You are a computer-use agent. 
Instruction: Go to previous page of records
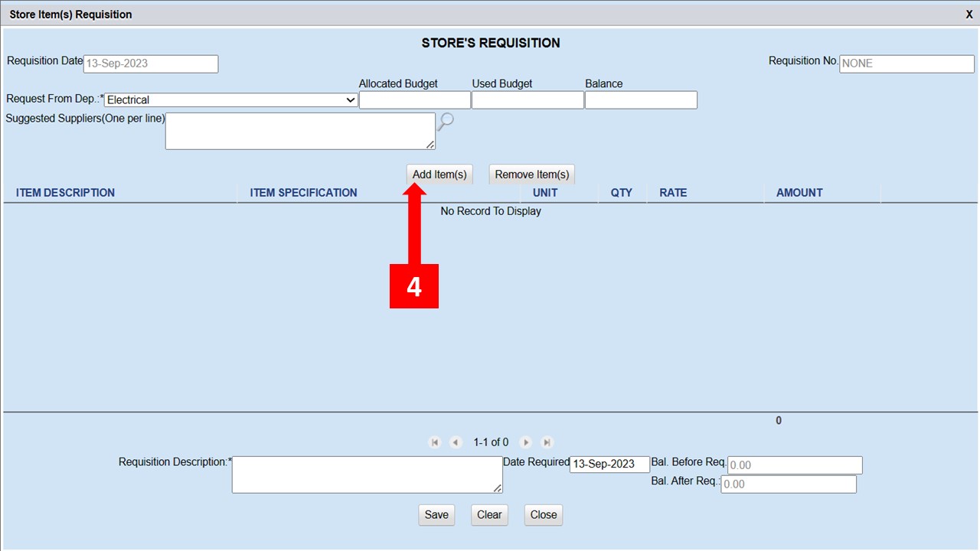(x=456, y=442)
